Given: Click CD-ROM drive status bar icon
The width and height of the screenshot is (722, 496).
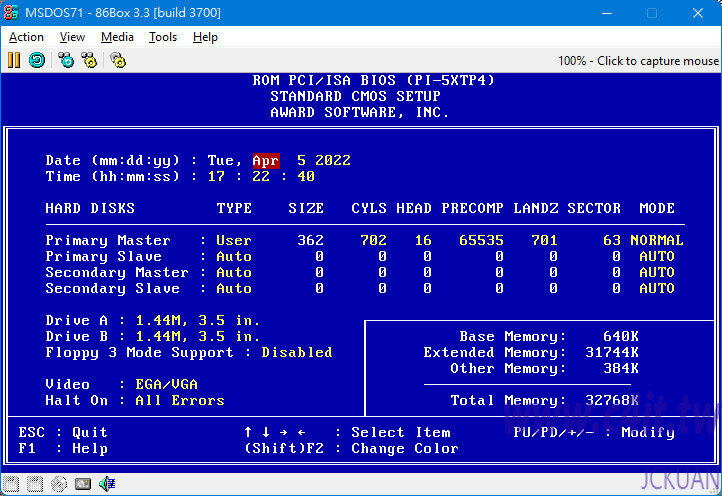Looking at the screenshot, I should coord(59,484).
